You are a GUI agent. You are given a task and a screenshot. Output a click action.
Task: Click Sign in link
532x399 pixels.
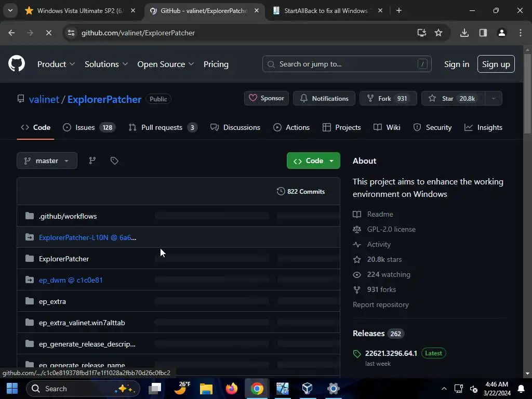coord(457,64)
